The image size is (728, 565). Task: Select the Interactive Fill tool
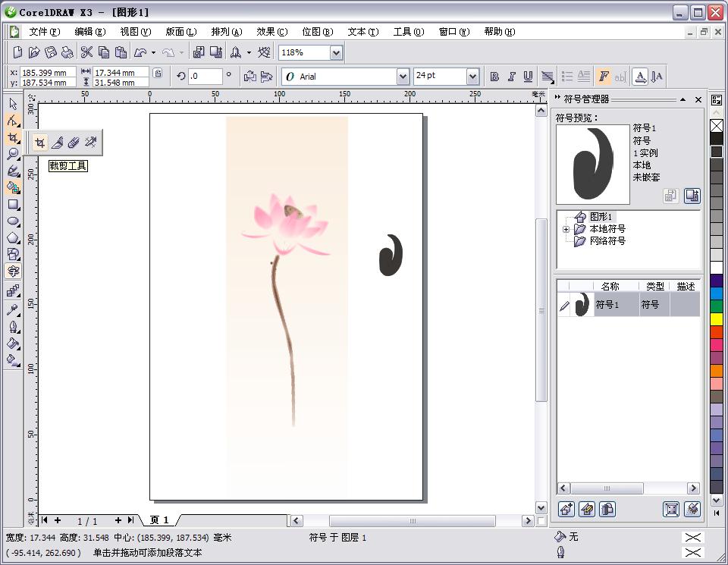pyautogui.click(x=13, y=360)
